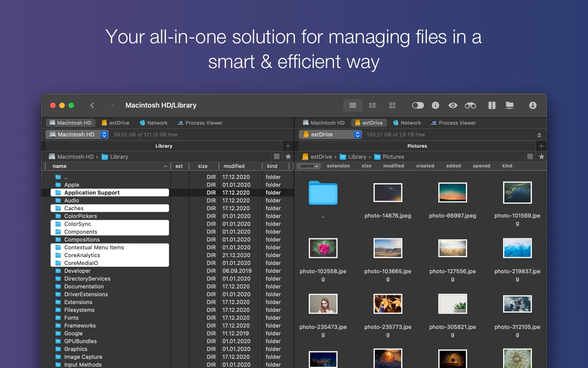Open the Macintosh HD volume selector dropdown
Image resolution: width=588 pixels, height=368 pixels.
pyautogui.click(x=103, y=134)
